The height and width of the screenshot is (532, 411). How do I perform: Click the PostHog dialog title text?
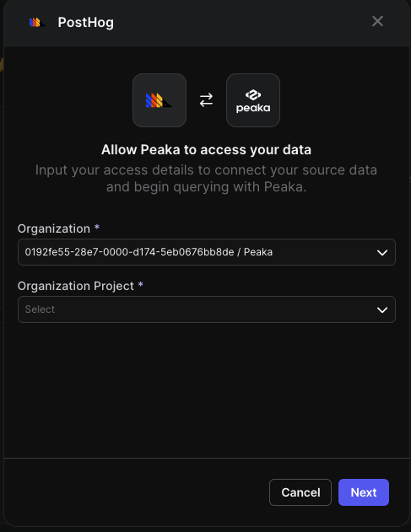point(86,23)
